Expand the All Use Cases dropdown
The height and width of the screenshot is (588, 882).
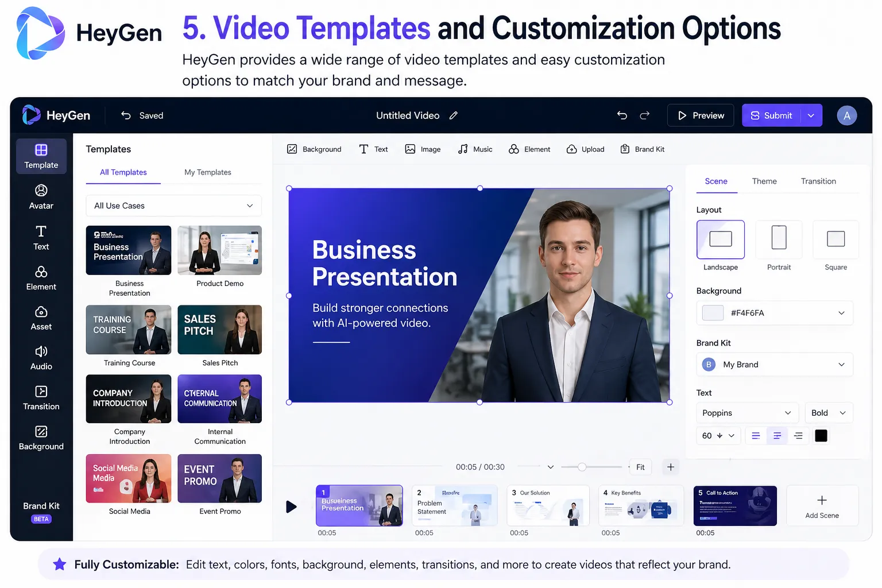pos(174,206)
